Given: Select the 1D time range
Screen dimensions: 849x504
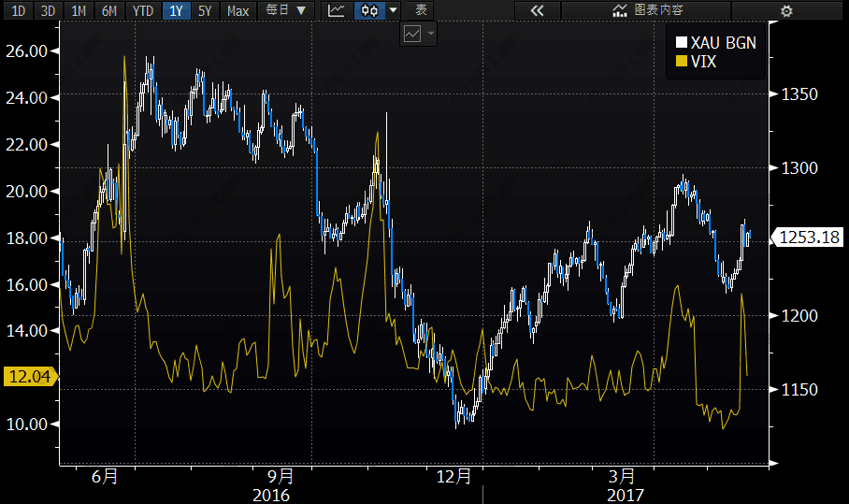Looking at the screenshot, I should point(19,10).
